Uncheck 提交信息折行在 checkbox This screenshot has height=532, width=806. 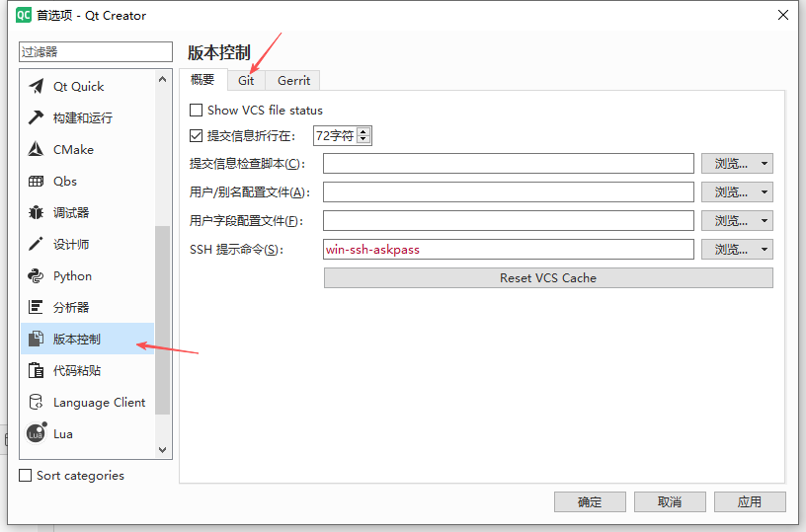pos(196,135)
